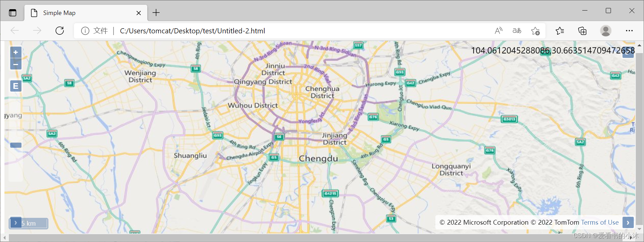
Task: Add this page to favorites star icon
Action: pos(535,31)
